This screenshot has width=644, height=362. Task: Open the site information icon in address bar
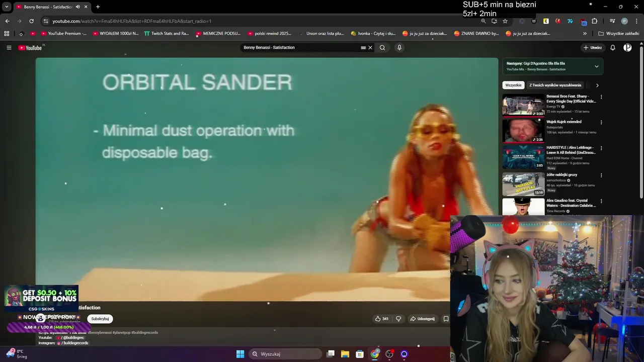[46, 21]
